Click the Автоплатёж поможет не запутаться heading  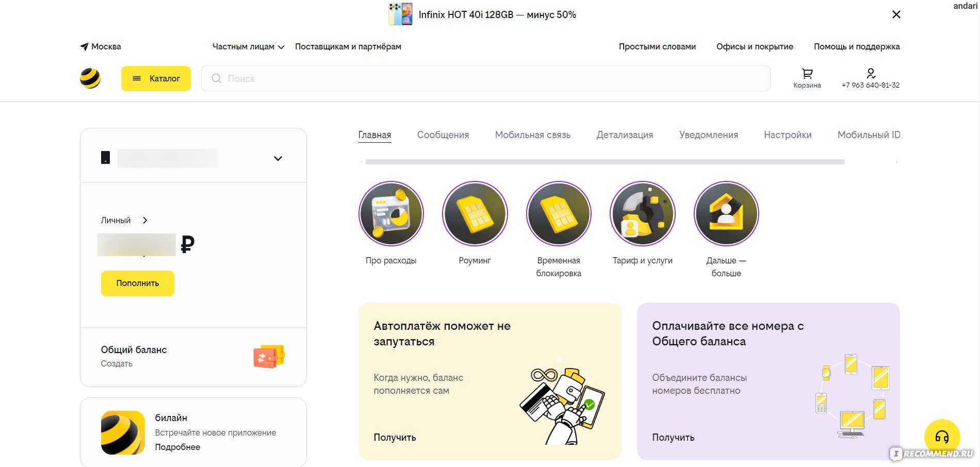[x=442, y=333]
